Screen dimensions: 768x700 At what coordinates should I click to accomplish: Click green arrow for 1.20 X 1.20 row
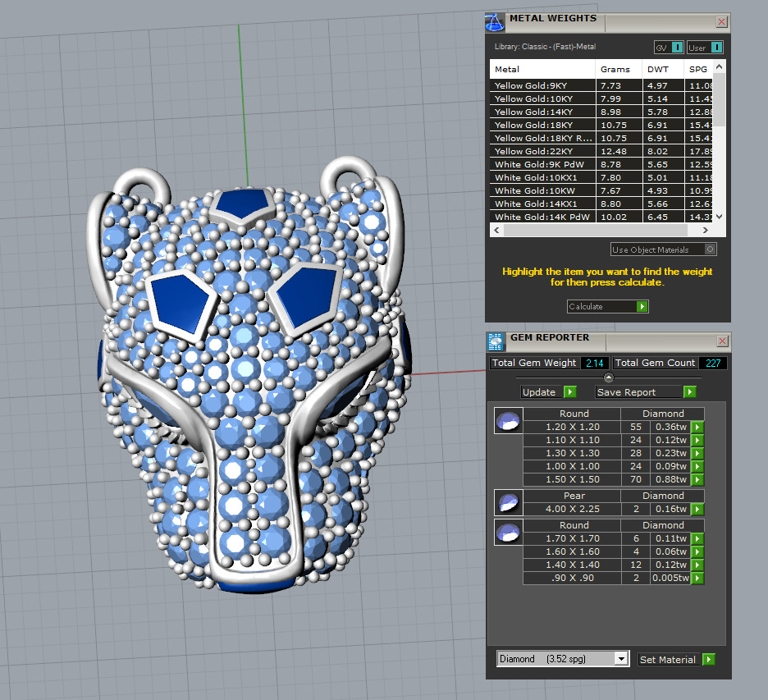[x=697, y=428]
